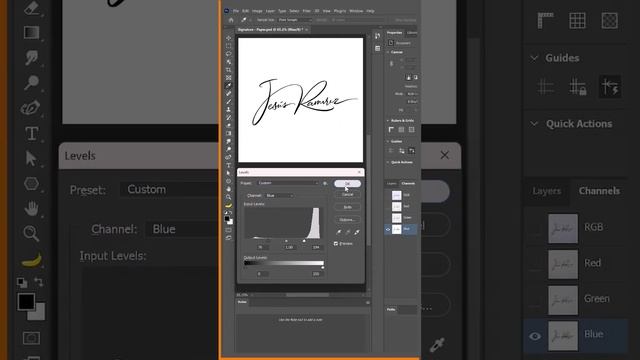Toggle the Preview checkbox in Levels dialog
640x360 pixels.
coord(336,244)
